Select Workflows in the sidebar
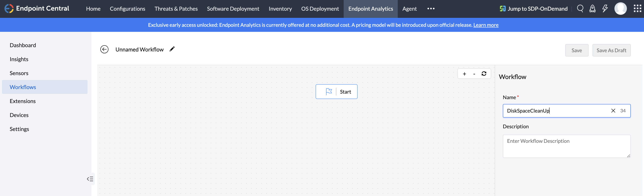 tap(45, 87)
